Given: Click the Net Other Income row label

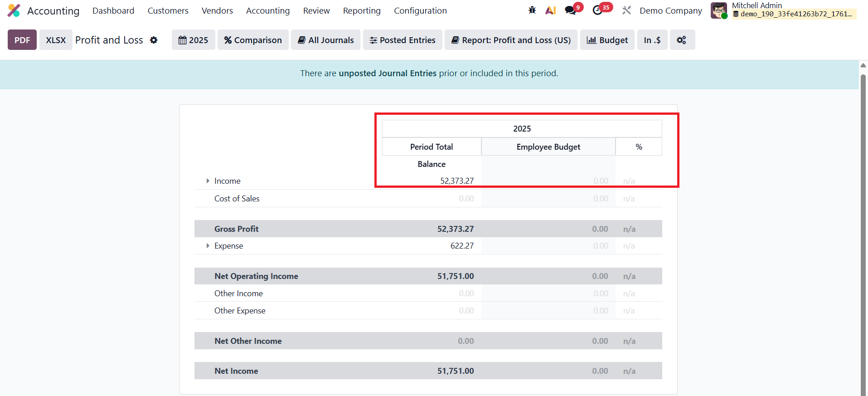Looking at the screenshot, I should tap(248, 341).
